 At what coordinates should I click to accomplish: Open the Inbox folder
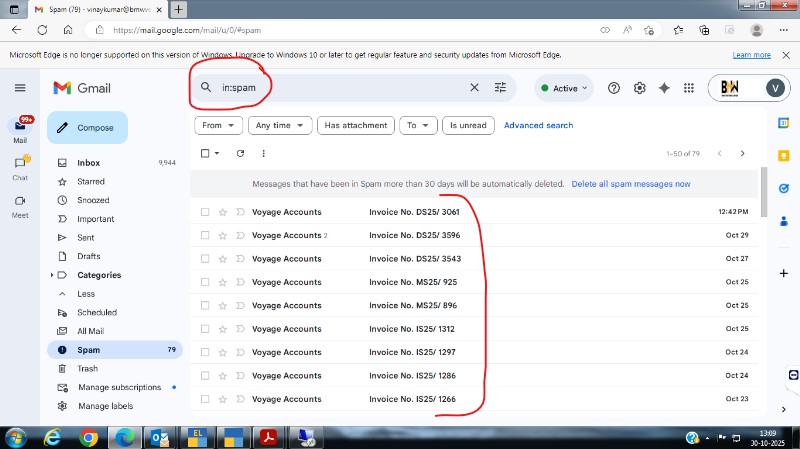(x=89, y=162)
